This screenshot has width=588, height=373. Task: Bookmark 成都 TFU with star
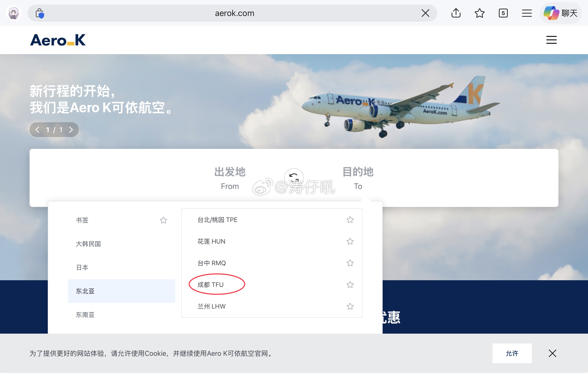click(350, 285)
